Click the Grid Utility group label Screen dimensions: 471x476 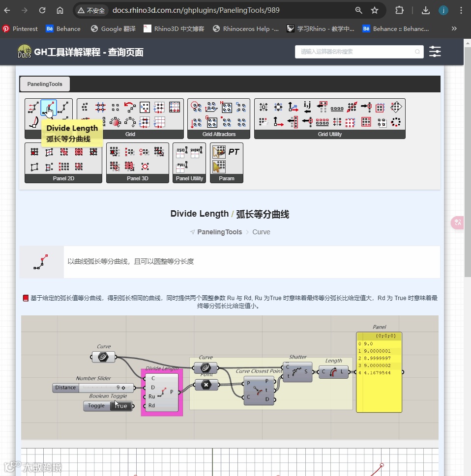pyautogui.click(x=330, y=134)
